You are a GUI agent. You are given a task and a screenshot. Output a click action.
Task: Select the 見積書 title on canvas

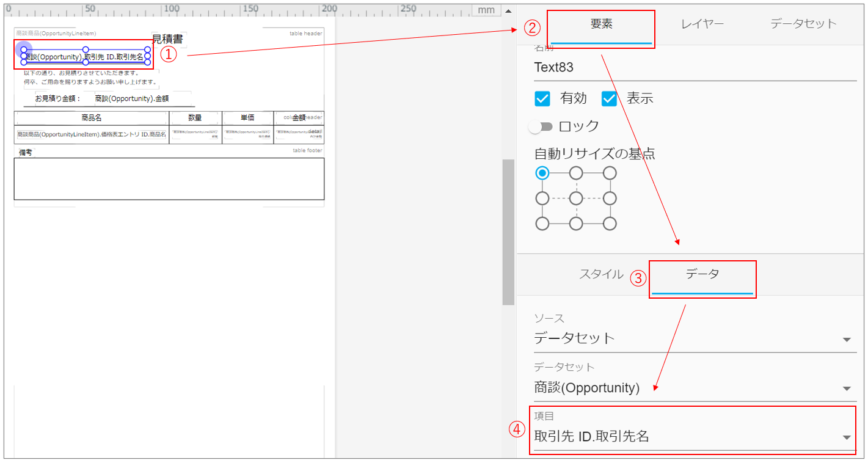[167, 40]
